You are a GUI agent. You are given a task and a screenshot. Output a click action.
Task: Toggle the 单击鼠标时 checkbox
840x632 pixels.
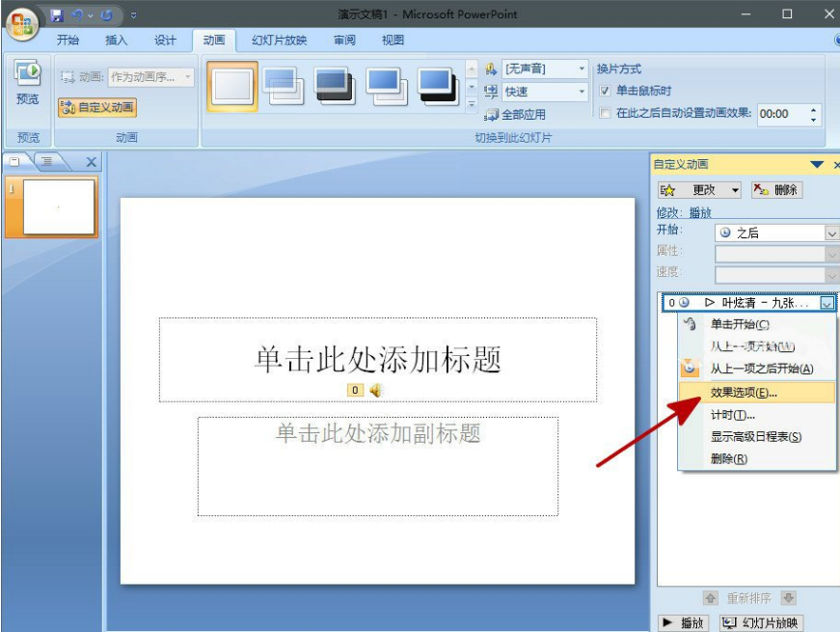(x=605, y=91)
